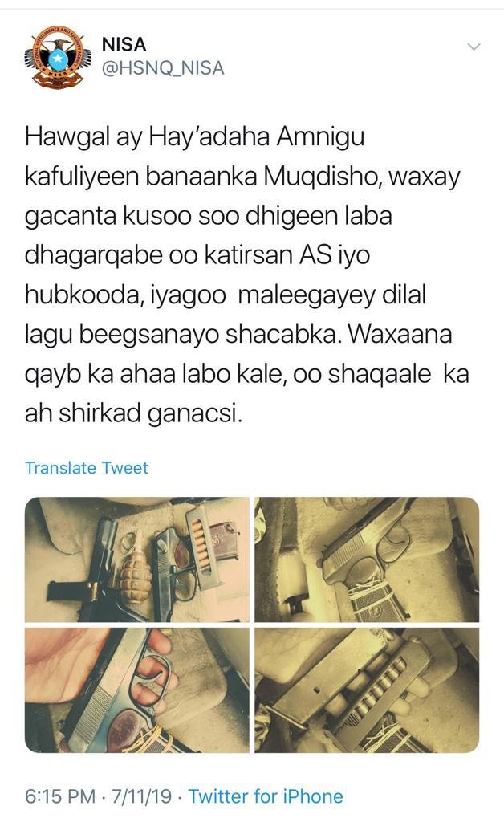Screen dimensions: 504x822
Task: Open the NISA profile avatar logo
Action: (x=55, y=57)
